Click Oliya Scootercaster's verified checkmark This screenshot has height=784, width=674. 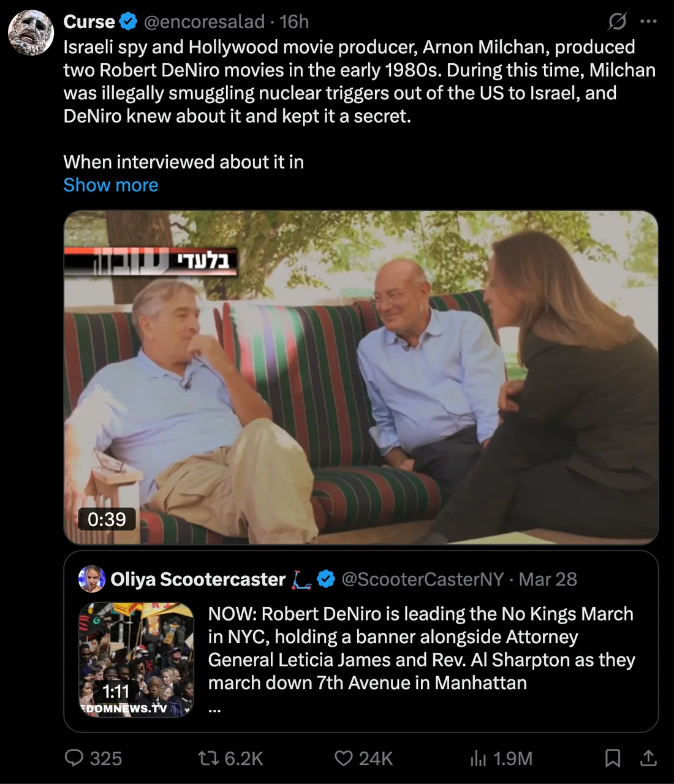tap(326, 579)
